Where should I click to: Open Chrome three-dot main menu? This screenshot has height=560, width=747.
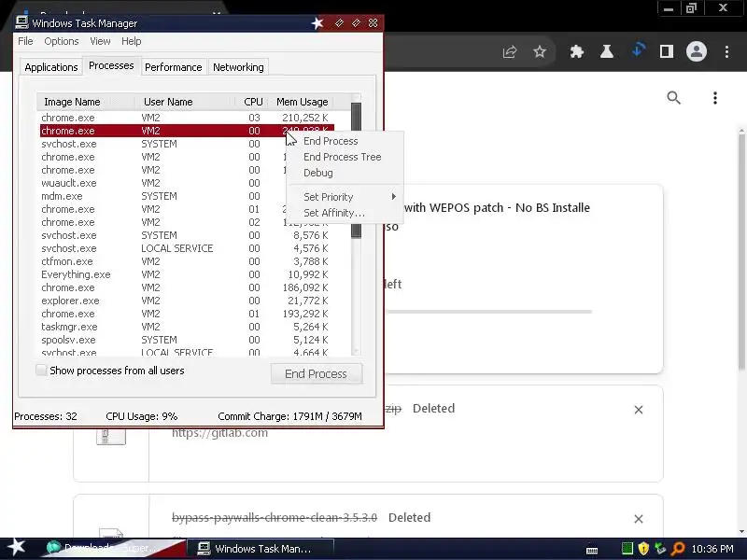pyautogui.click(x=726, y=51)
